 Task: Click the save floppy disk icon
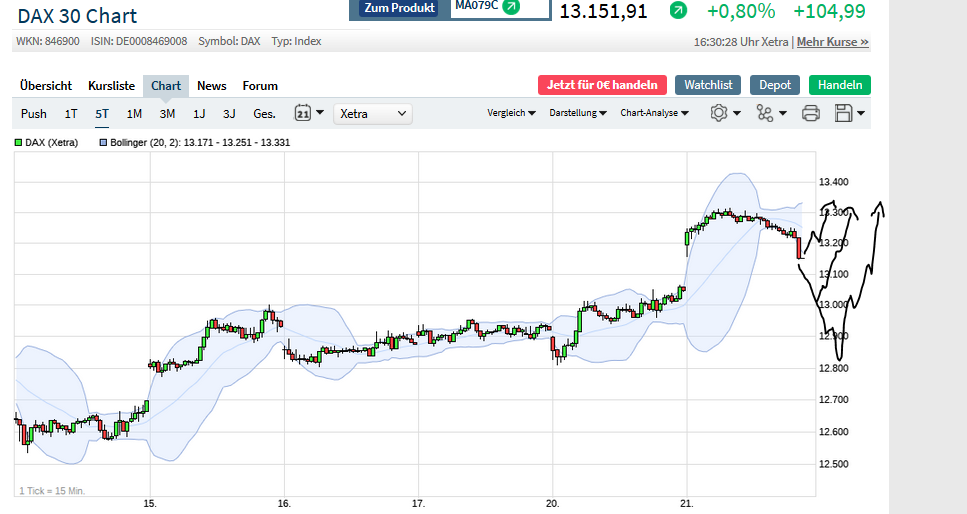[x=843, y=113]
